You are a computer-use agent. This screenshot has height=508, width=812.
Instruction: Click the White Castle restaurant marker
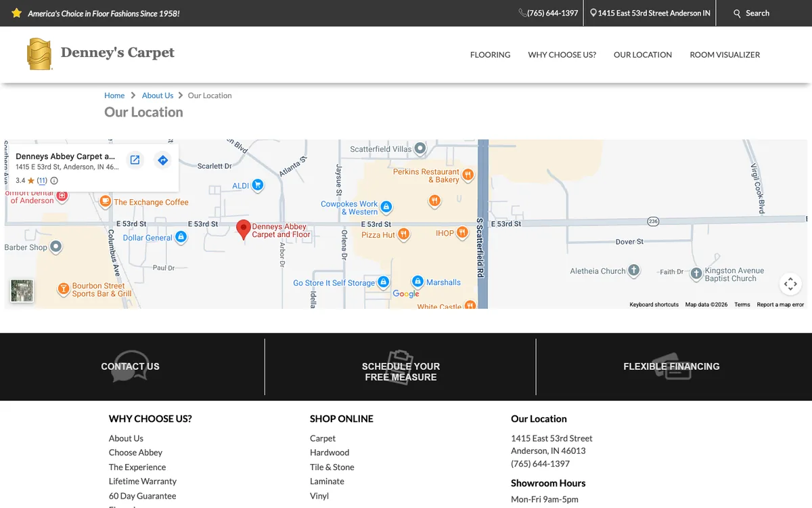coord(470,305)
